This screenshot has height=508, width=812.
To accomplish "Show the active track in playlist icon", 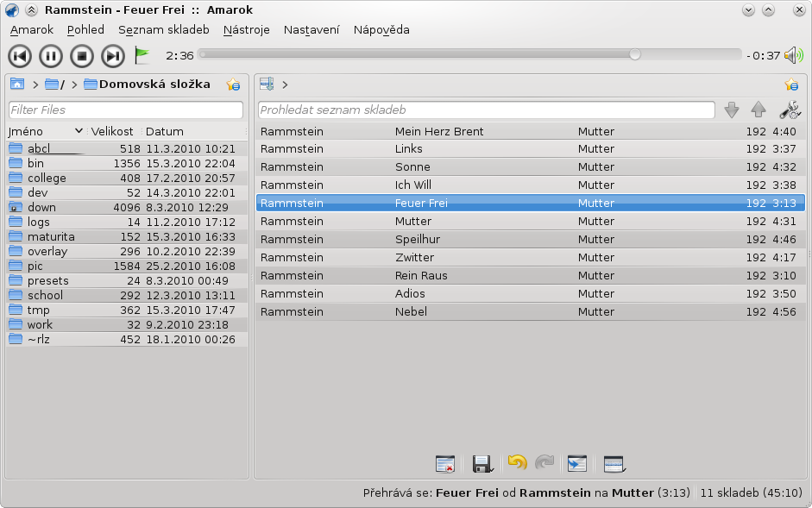I will click(x=577, y=463).
